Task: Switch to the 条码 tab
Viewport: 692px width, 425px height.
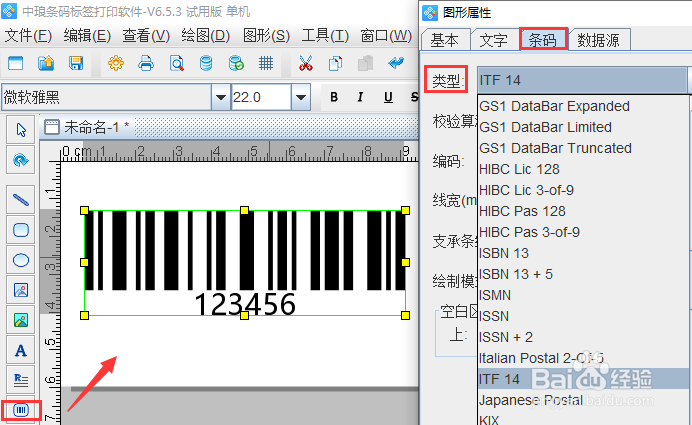Action: [x=542, y=40]
